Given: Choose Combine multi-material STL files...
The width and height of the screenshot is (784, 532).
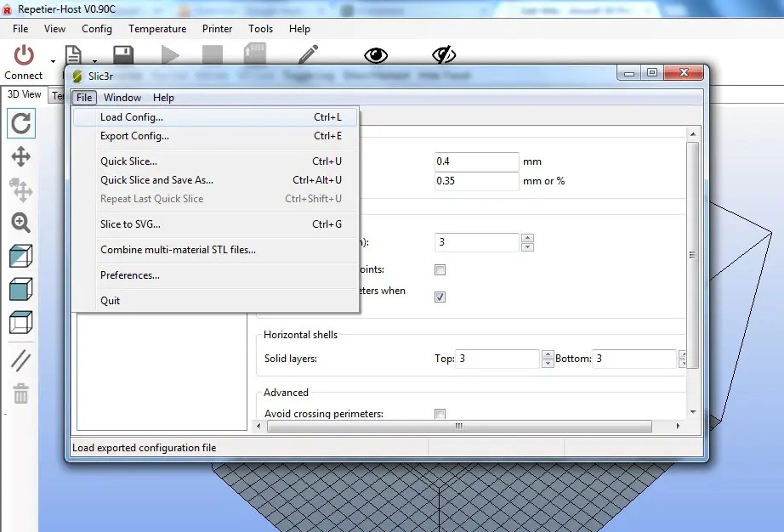Looking at the screenshot, I should click(x=215, y=250).
